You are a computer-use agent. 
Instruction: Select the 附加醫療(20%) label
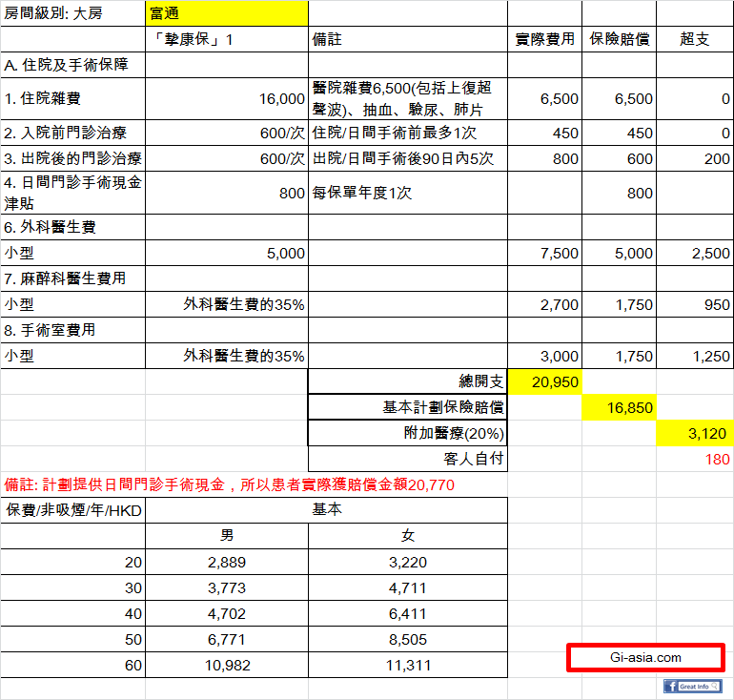coord(408,433)
